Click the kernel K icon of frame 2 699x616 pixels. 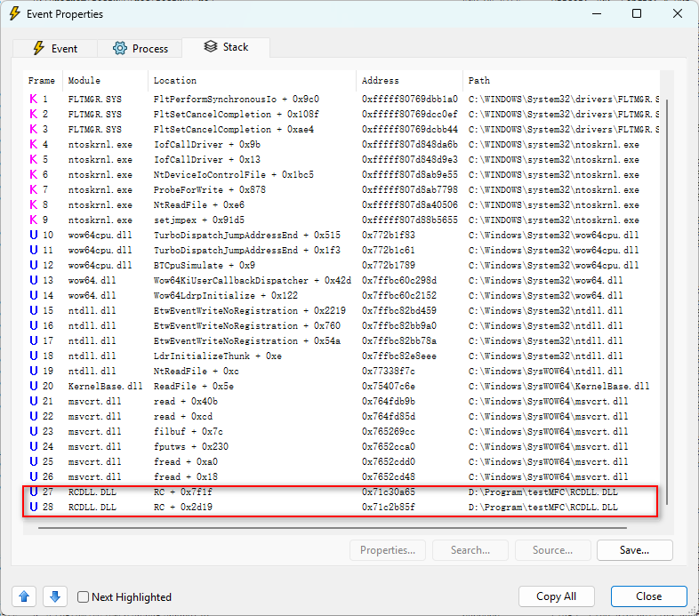(34, 114)
